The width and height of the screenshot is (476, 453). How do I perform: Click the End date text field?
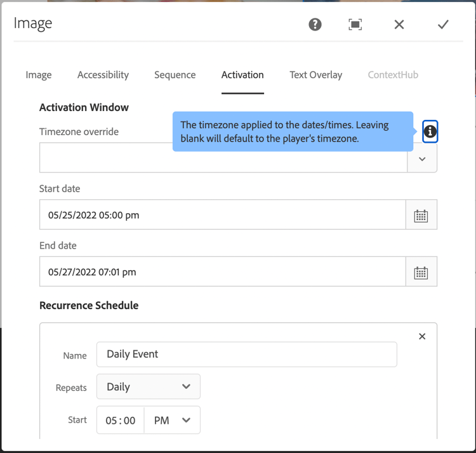pyautogui.click(x=222, y=272)
